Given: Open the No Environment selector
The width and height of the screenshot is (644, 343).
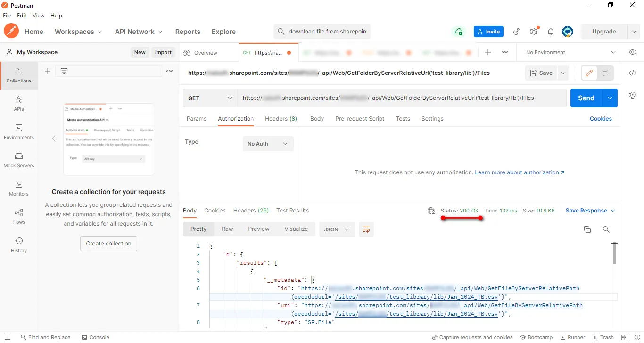Looking at the screenshot, I should pyautogui.click(x=570, y=52).
